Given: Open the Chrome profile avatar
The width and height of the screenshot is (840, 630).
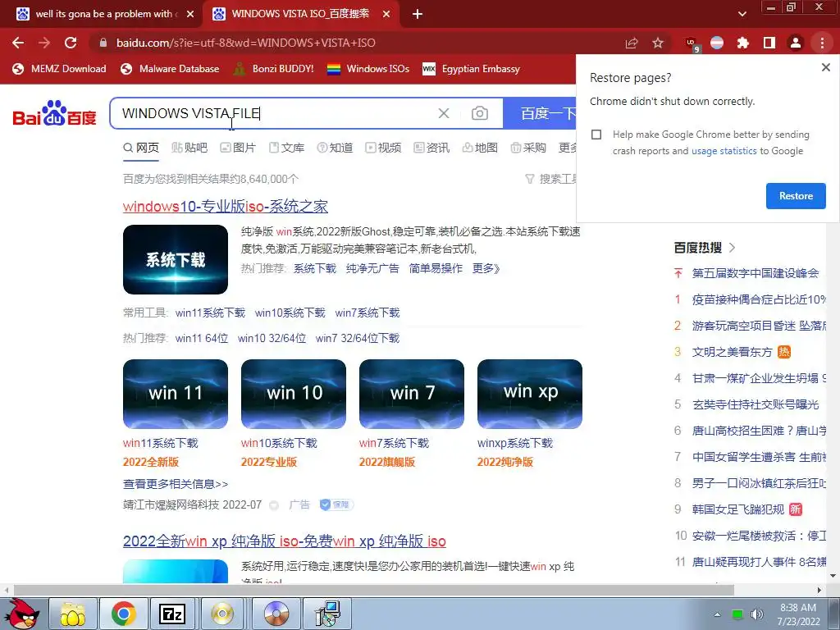Looking at the screenshot, I should point(796,43).
